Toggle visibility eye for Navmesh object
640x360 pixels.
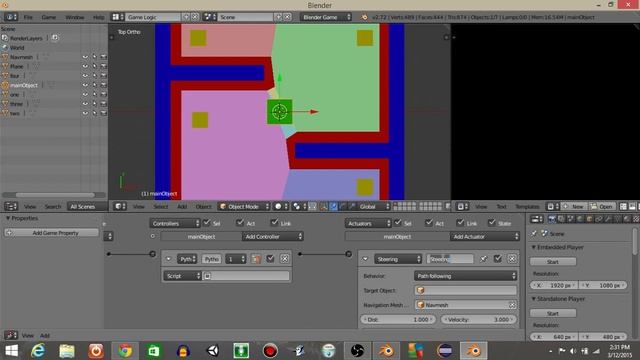pyautogui.click(x=85, y=57)
